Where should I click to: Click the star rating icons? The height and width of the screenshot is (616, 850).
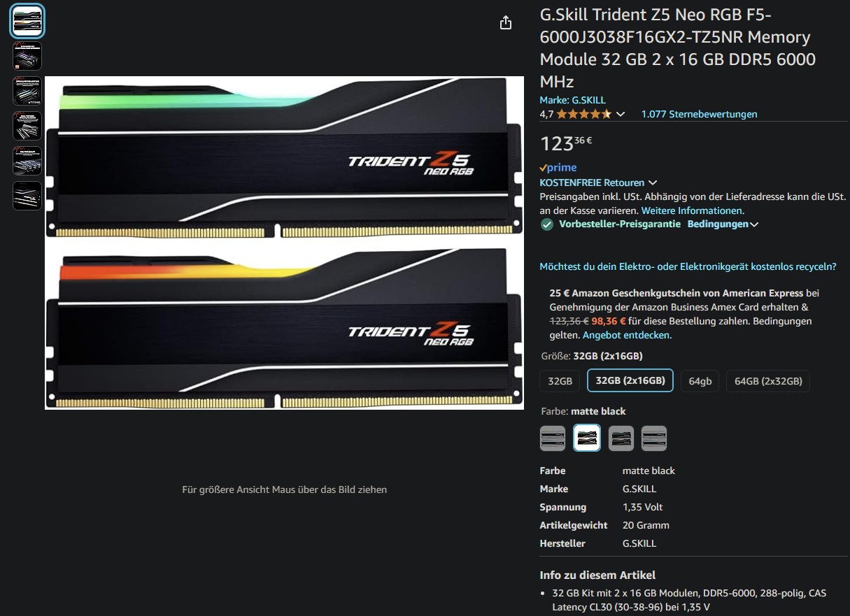[584, 114]
